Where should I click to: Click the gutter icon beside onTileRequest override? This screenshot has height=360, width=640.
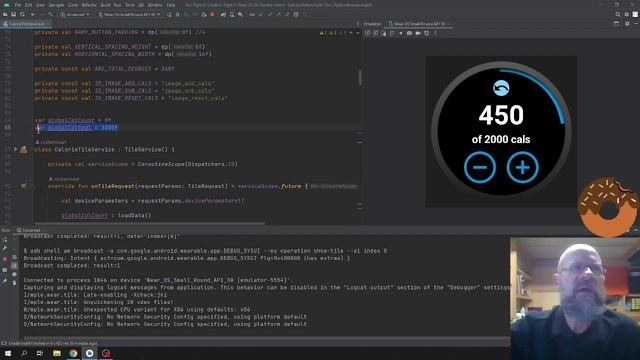click(x=24, y=186)
